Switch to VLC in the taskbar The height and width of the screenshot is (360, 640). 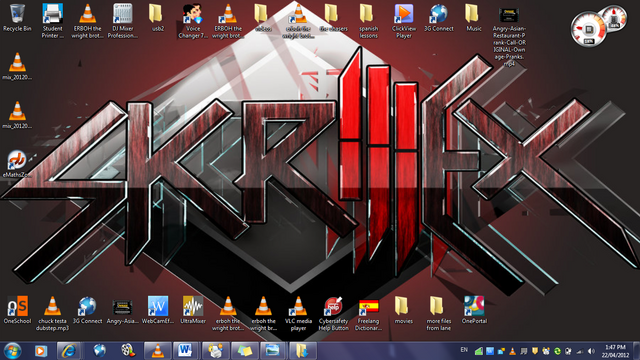(x=158, y=351)
